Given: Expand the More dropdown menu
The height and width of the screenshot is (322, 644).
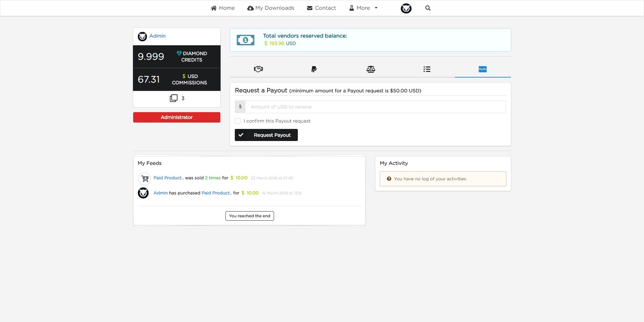Looking at the screenshot, I should click(363, 8).
